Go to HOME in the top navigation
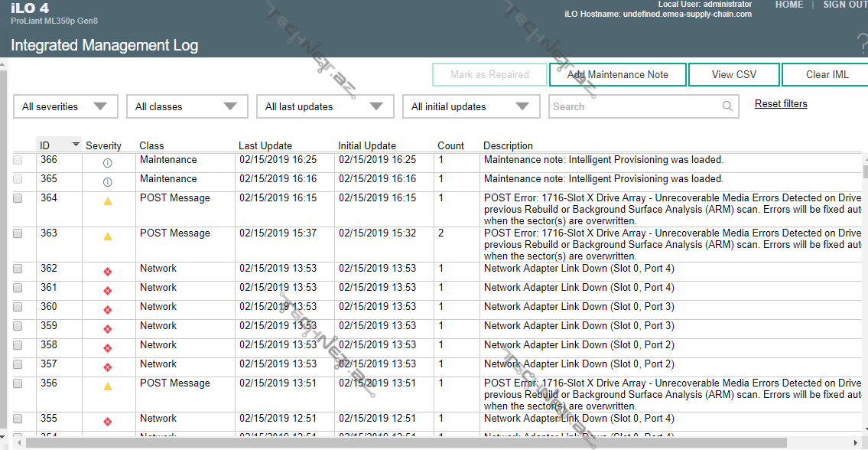The image size is (868, 450). pyautogui.click(x=789, y=5)
